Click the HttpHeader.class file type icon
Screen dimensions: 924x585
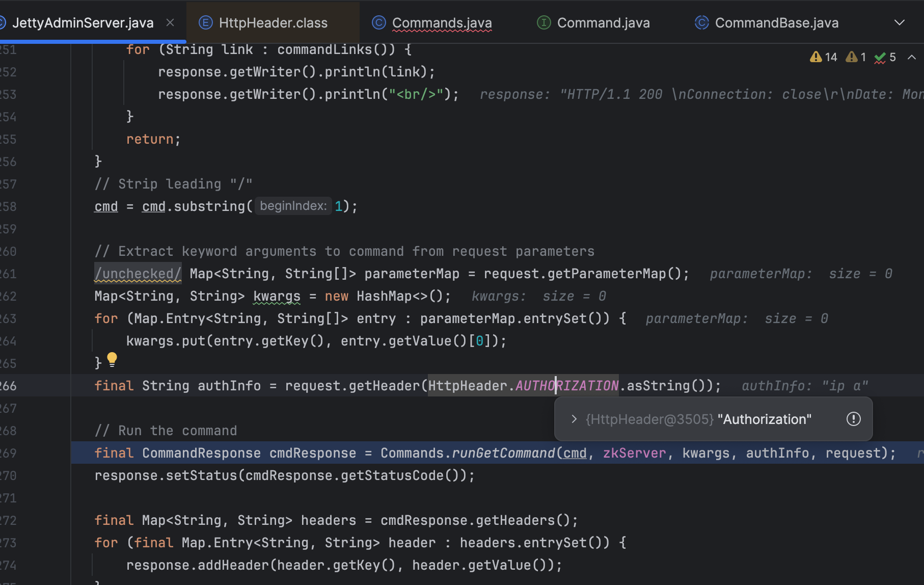(205, 23)
